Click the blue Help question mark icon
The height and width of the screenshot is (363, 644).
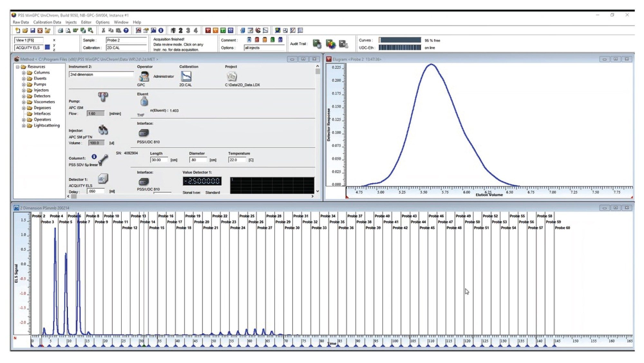click(x=126, y=30)
